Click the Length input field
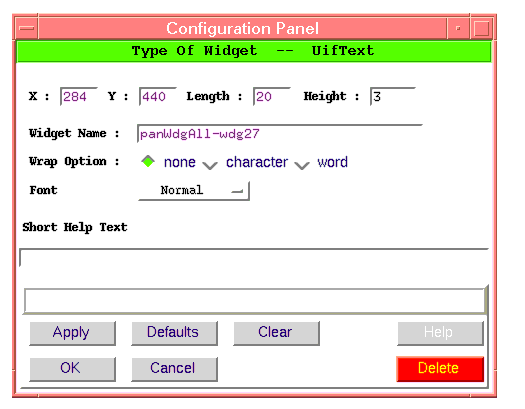This screenshot has height=409, width=525. pos(272,96)
